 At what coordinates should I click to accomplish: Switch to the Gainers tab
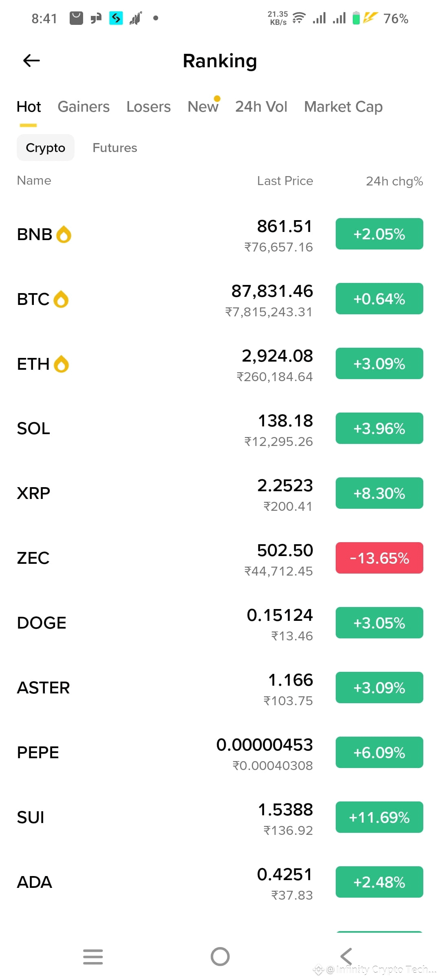click(84, 107)
